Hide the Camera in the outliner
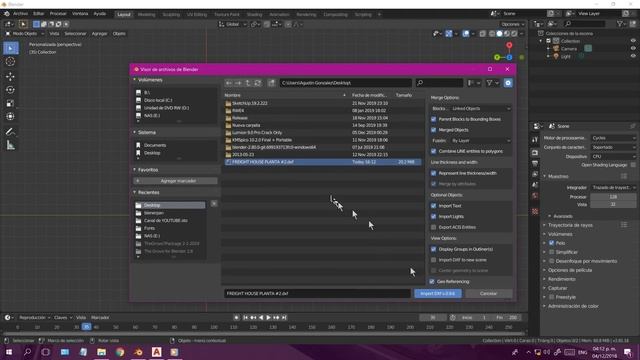This screenshot has height=360, width=640. click(x=633, y=49)
